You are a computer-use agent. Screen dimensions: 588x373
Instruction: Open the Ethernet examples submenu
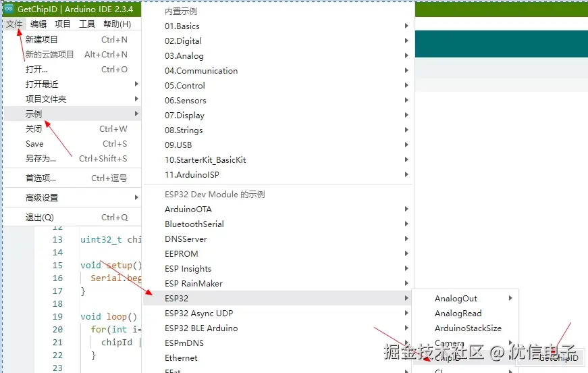pyautogui.click(x=278, y=357)
